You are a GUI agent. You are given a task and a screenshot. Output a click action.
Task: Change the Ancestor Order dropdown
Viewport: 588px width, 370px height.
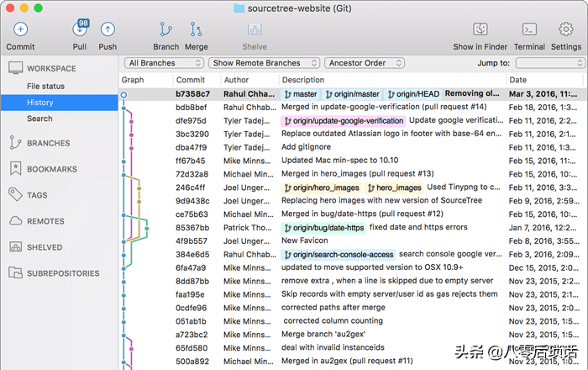click(365, 63)
